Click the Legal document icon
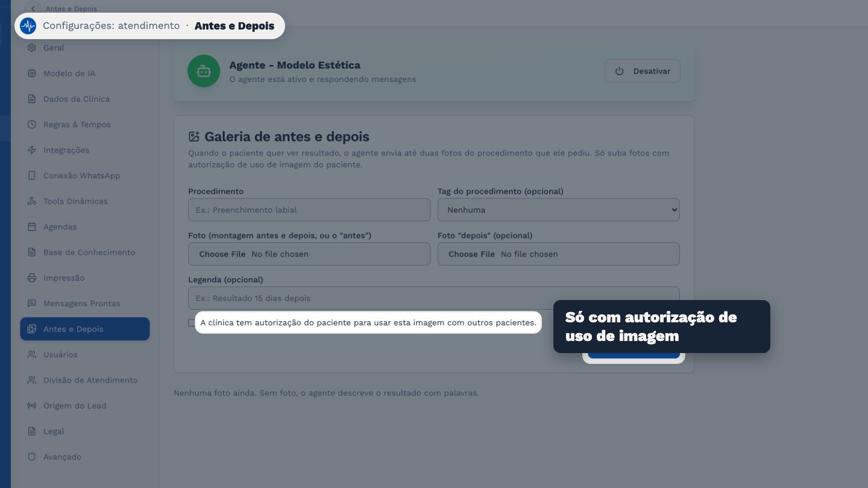This screenshot has width=868, height=488. [x=32, y=431]
